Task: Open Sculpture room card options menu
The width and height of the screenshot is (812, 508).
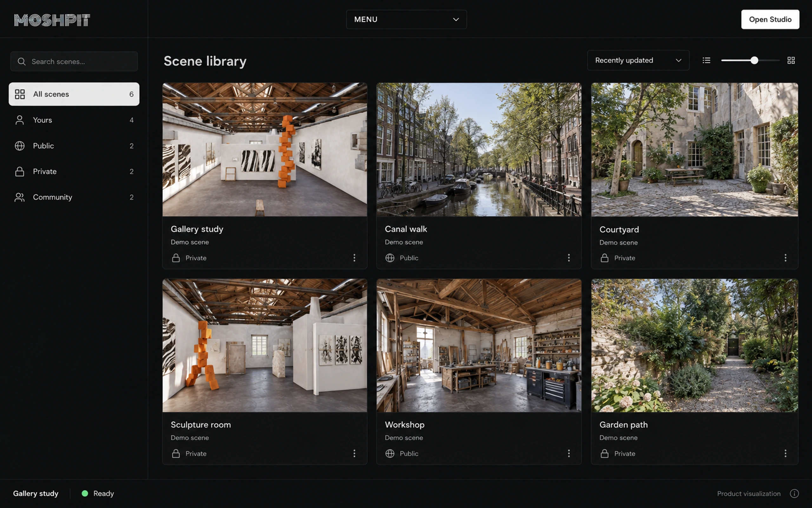Action: (354, 453)
